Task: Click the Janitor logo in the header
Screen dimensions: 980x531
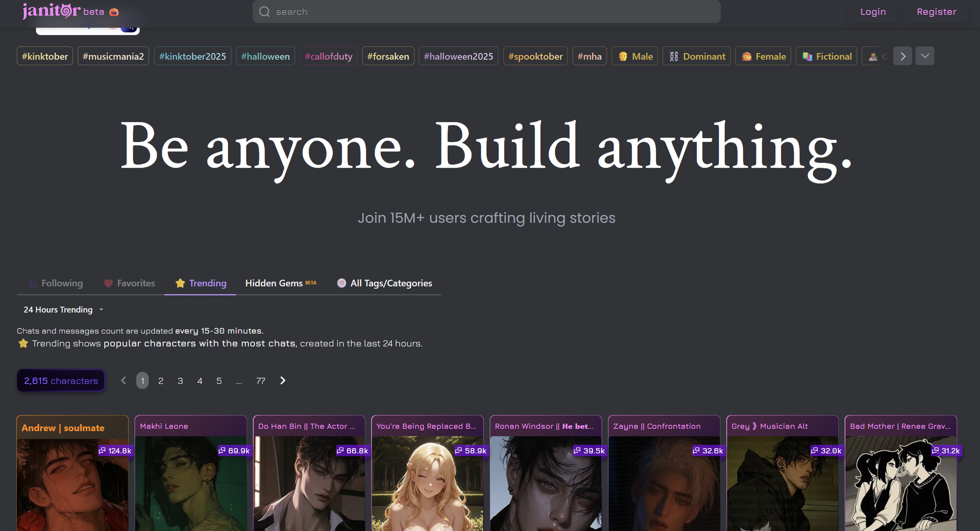Action: (52, 11)
